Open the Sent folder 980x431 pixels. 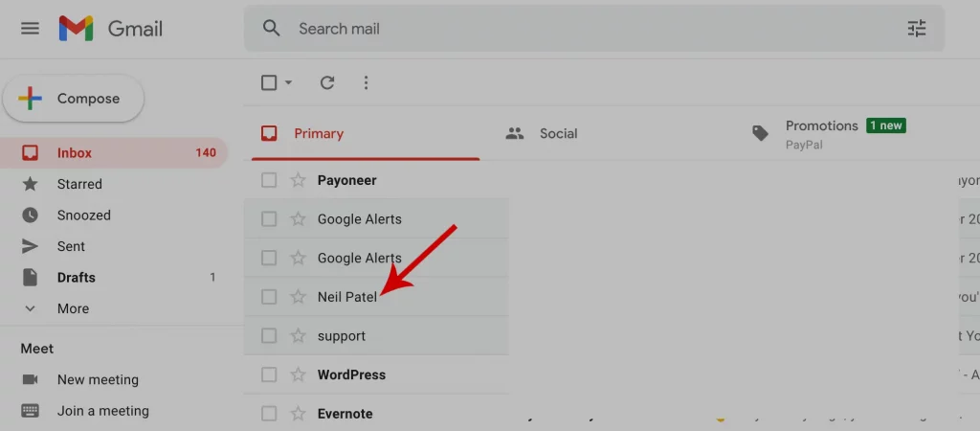pyautogui.click(x=114, y=246)
